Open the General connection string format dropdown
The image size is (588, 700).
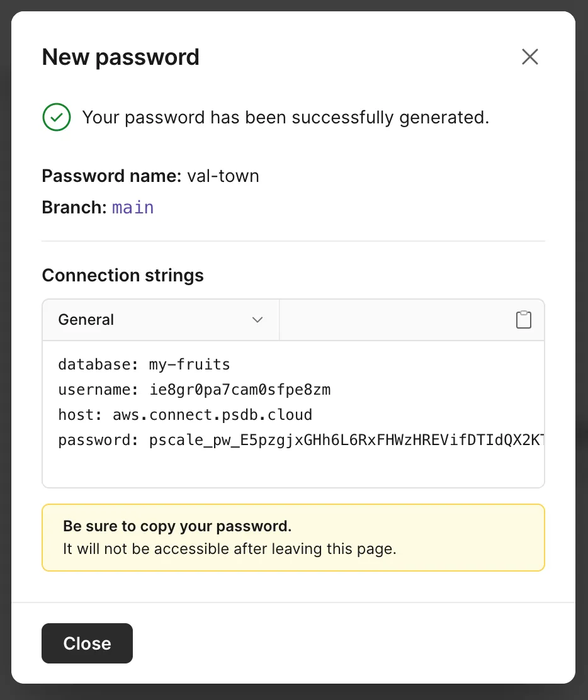(x=161, y=320)
